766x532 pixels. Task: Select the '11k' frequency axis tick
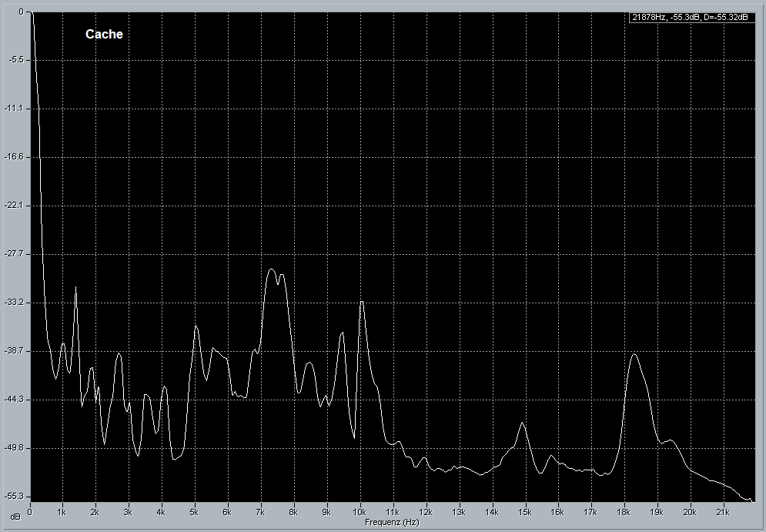(393, 513)
